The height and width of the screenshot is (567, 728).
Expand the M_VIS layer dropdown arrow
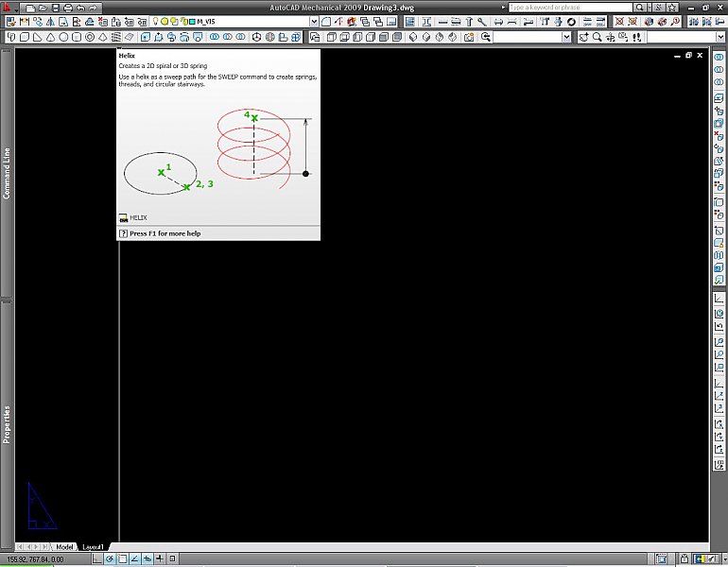pos(314,22)
